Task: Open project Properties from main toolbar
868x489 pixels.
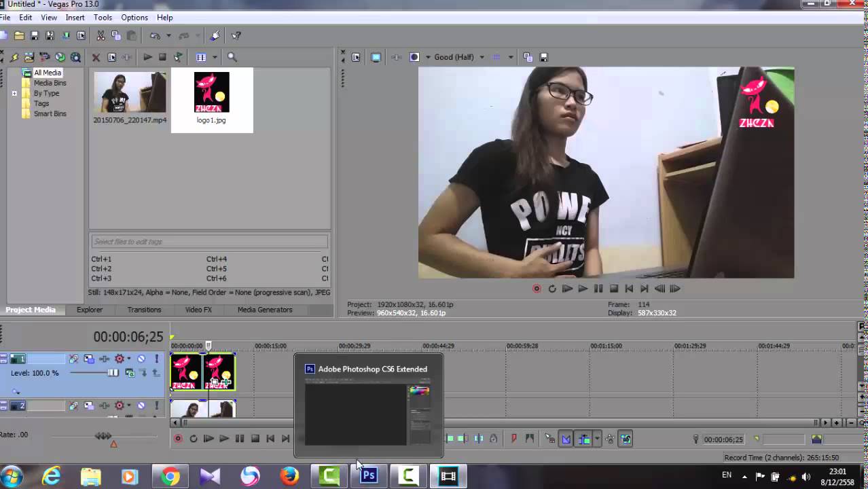Action: coord(82,36)
